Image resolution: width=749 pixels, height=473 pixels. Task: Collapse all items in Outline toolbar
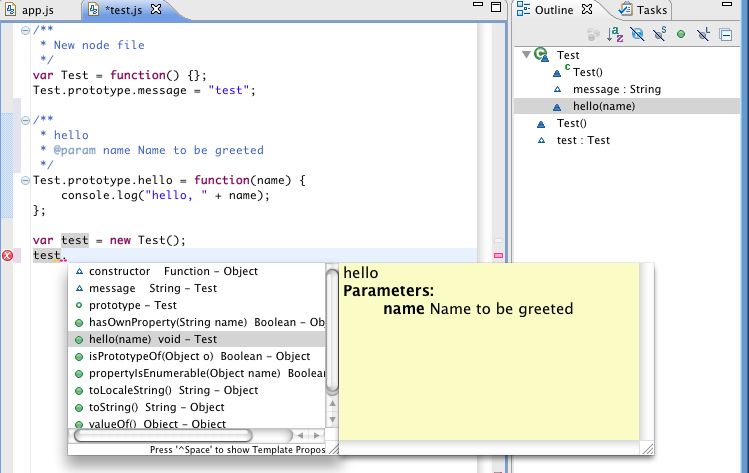click(726, 35)
